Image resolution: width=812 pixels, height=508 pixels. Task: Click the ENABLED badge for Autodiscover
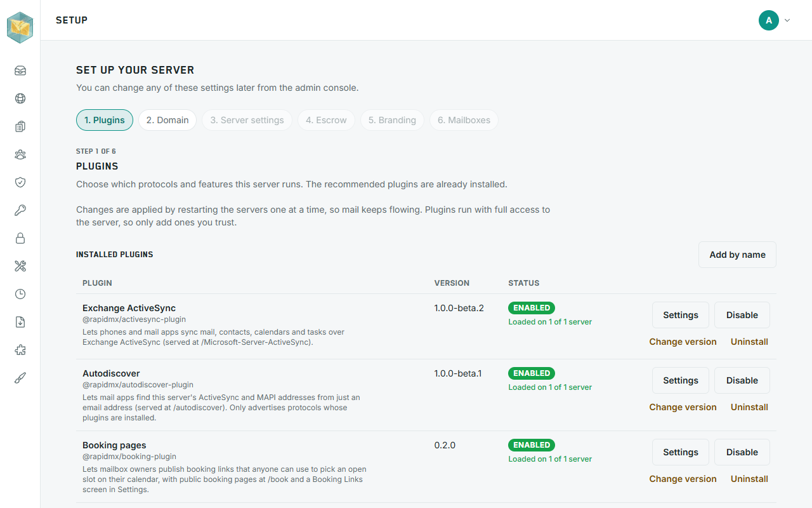click(x=532, y=373)
